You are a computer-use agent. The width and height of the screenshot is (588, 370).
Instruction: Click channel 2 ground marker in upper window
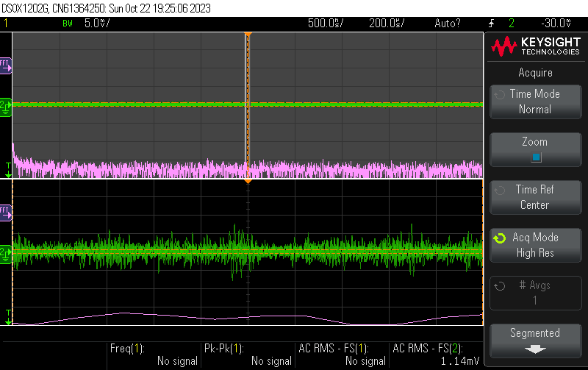tap(6, 107)
